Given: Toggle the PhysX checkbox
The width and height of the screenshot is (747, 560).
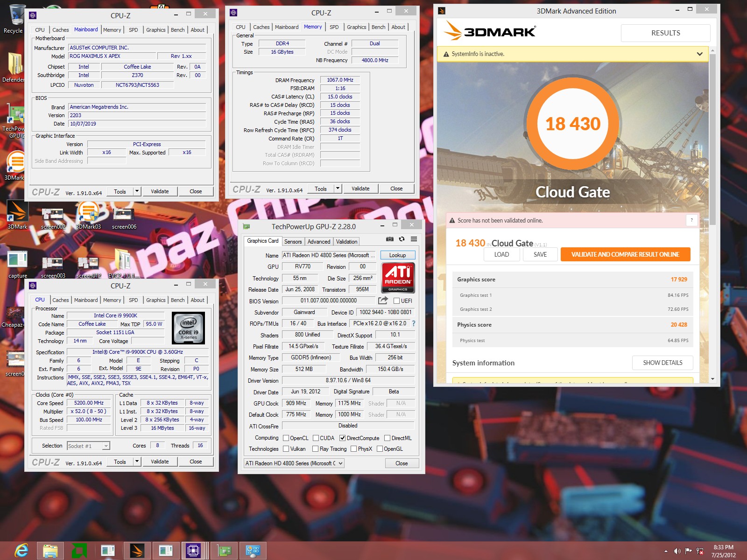Looking at the screenshot, I should [x=354, y=449].
